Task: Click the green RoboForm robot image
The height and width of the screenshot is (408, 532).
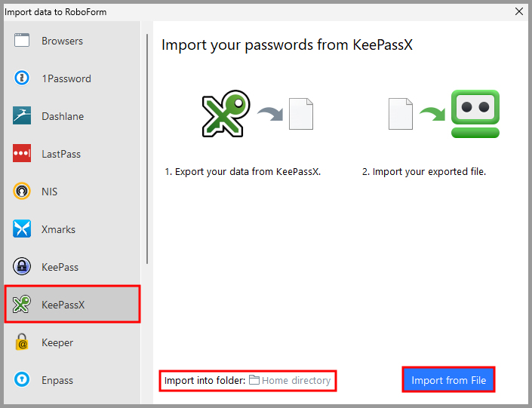Action: point(475,114)
